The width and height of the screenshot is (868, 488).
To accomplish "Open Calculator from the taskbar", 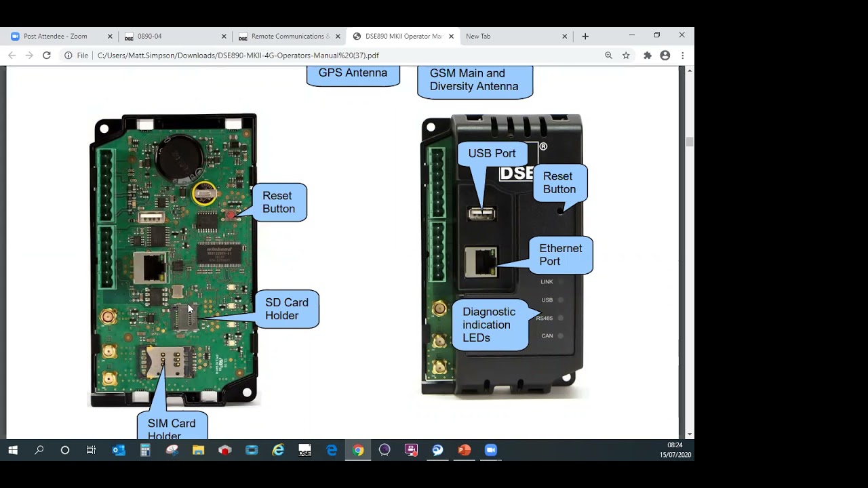I will [x=145, y=450].
